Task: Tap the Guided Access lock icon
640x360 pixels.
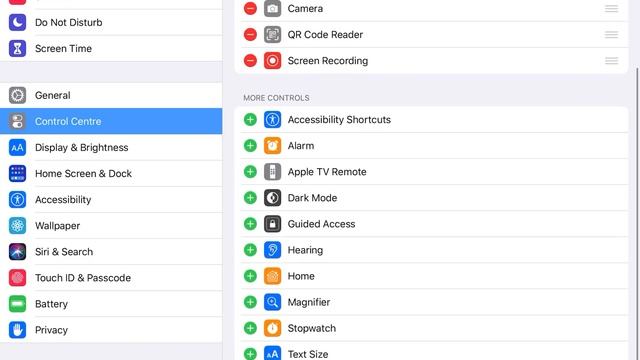Action: coord(272,224)
